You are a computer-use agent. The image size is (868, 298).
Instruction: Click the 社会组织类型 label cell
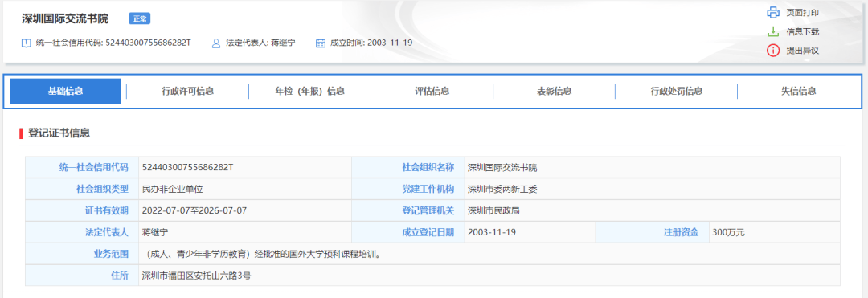pyautogui.click(x=82, y=189)
